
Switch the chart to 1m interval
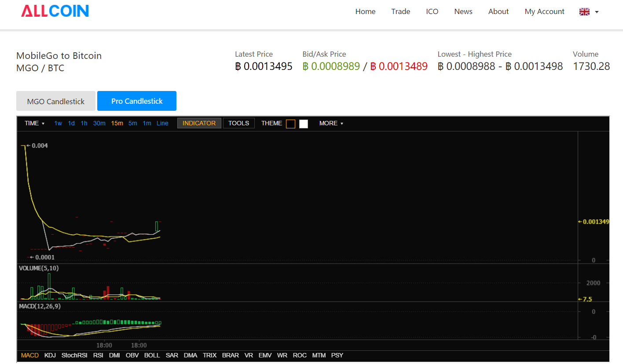point(147,123)
